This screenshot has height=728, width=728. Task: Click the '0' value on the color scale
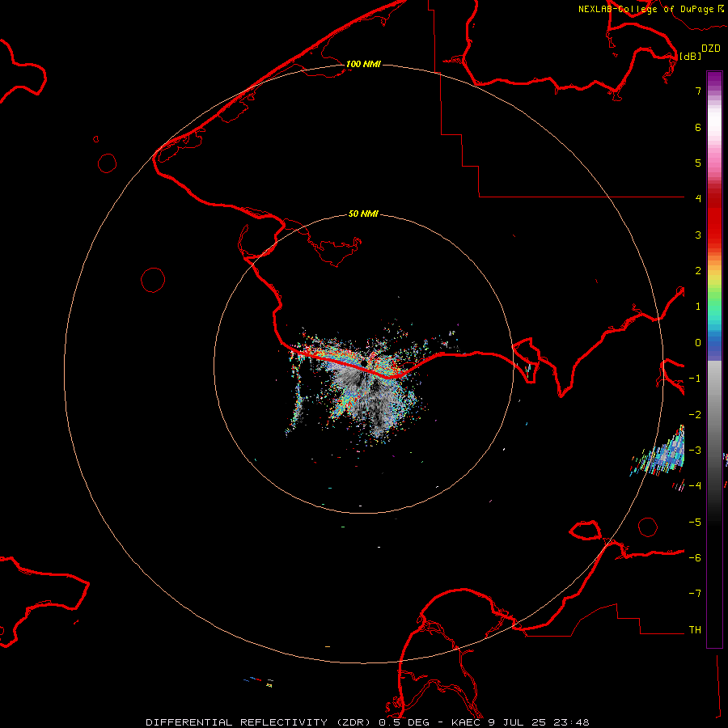(x=698, y=343)
